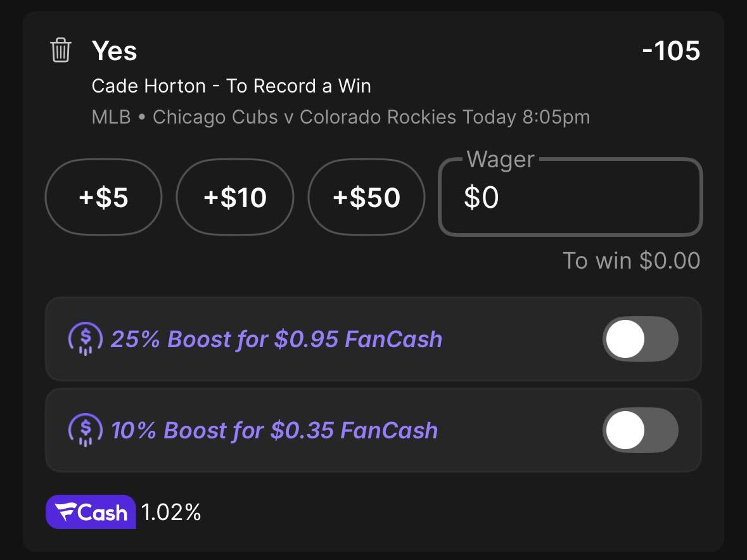Delete the Cade Horton bet with trash icon
Viewport: 747px width, 560px height.
click(61, 50)
